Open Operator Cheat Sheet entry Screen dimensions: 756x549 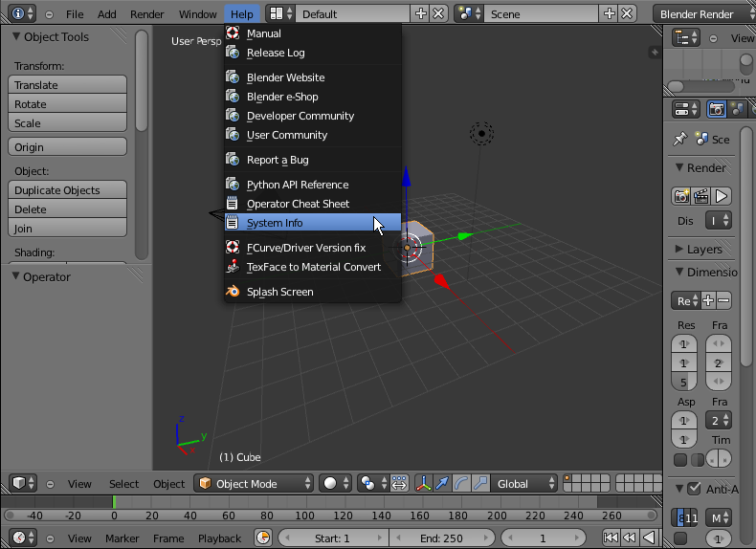click(x=313, y=204)
